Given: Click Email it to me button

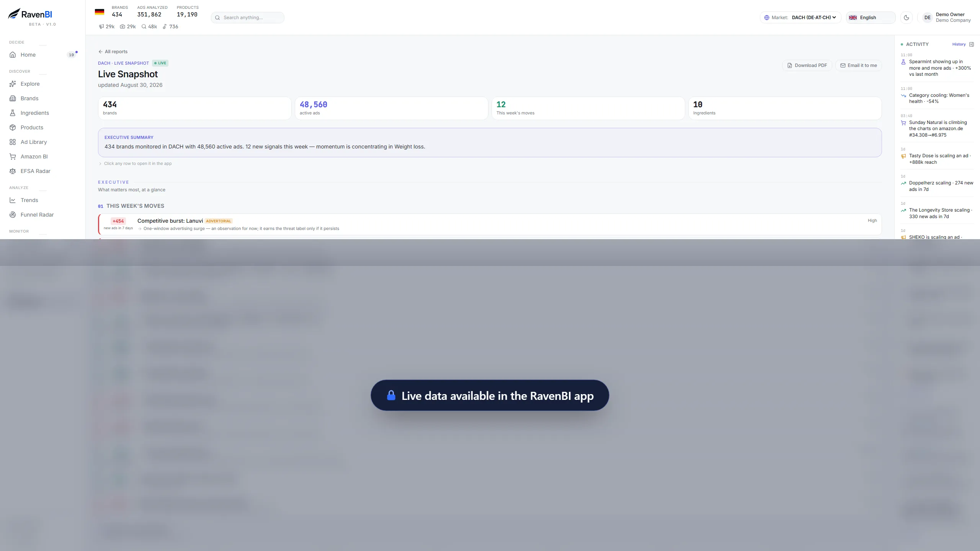Looking at the screenshot, I should 859,65.
